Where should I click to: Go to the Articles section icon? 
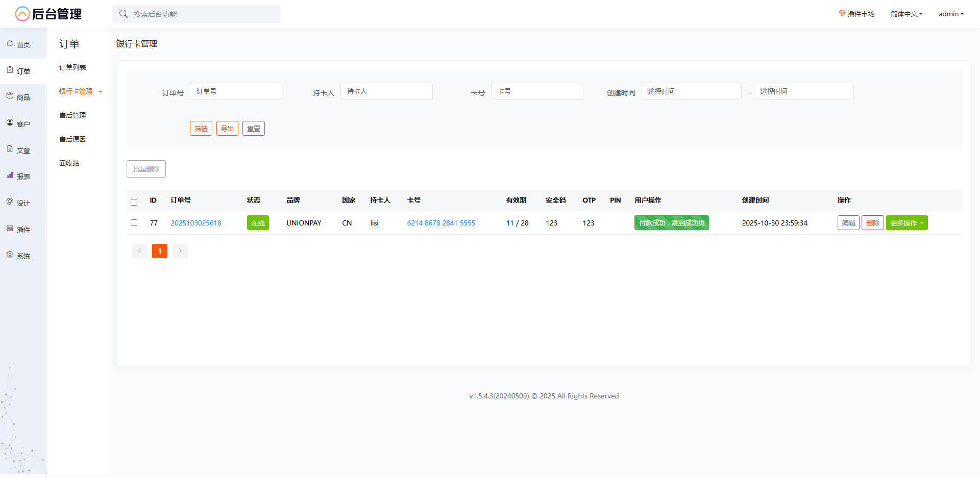click(10, 149)
